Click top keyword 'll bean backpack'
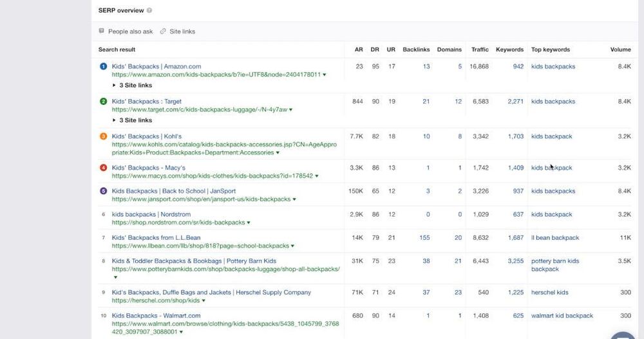This screenshot has height=339, width=644. [x=555, y=237]
